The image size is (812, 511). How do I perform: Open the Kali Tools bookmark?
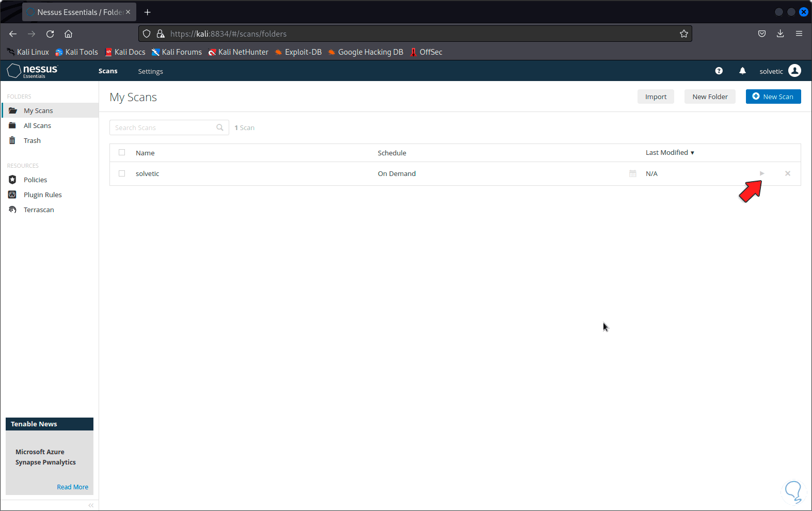coord(76,52)
